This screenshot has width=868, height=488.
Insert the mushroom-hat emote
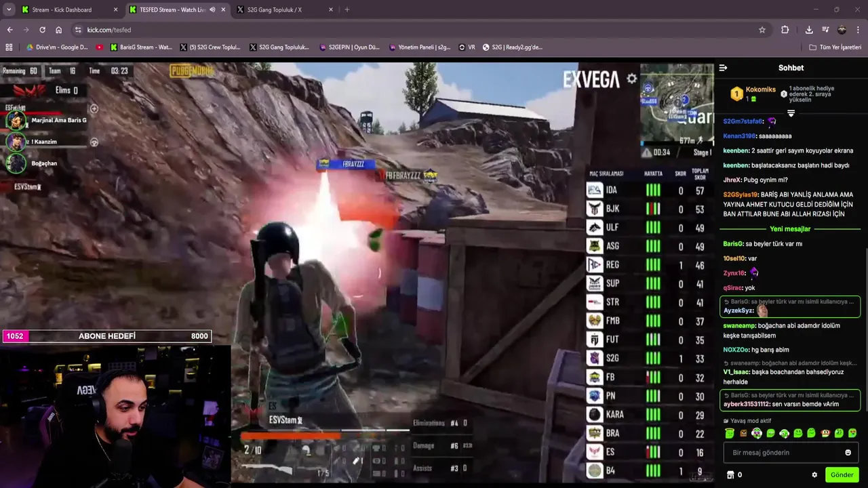825,433
